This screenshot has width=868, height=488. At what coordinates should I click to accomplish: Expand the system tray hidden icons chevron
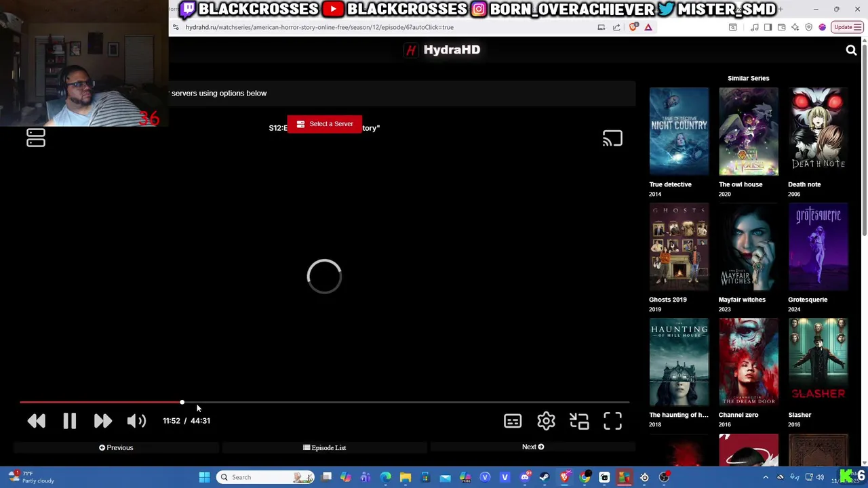766,477
